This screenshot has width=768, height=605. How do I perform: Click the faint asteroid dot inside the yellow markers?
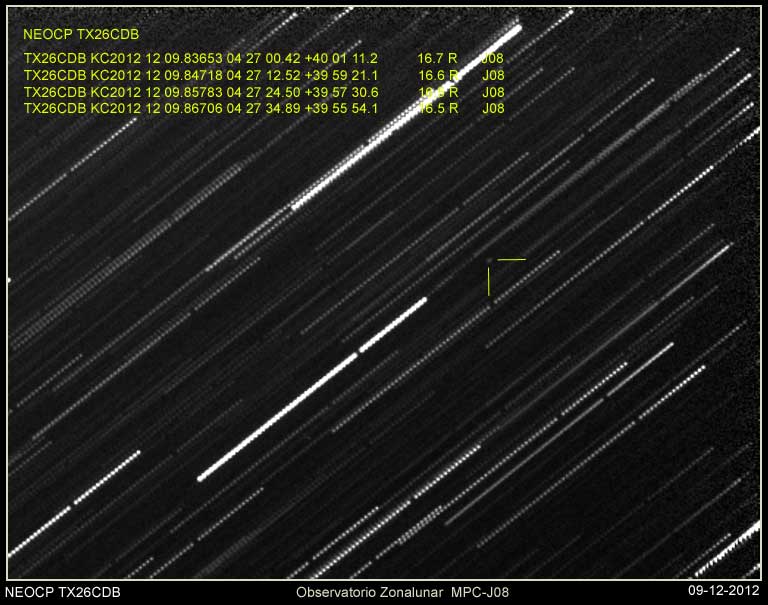489,261
